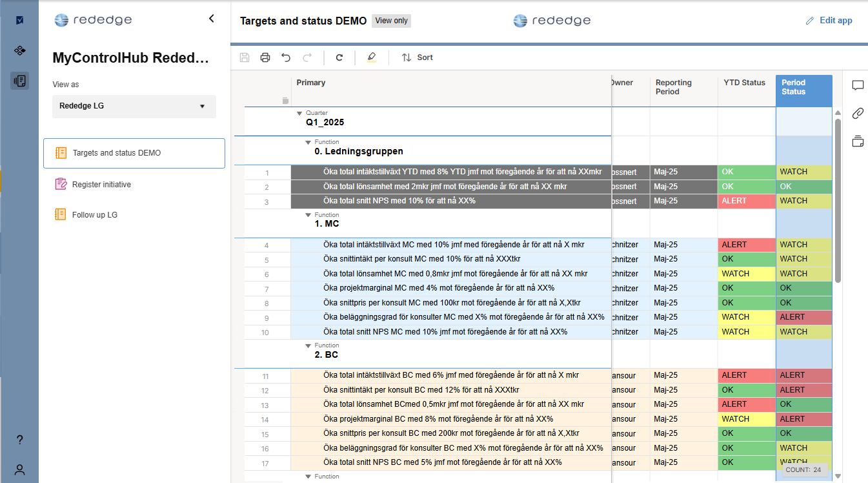Select the Primary column header

tap(451, 90)
